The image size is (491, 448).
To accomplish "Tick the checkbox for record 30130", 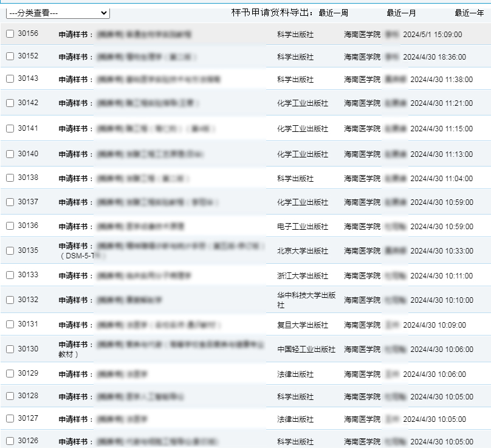I will click(10, 350).
